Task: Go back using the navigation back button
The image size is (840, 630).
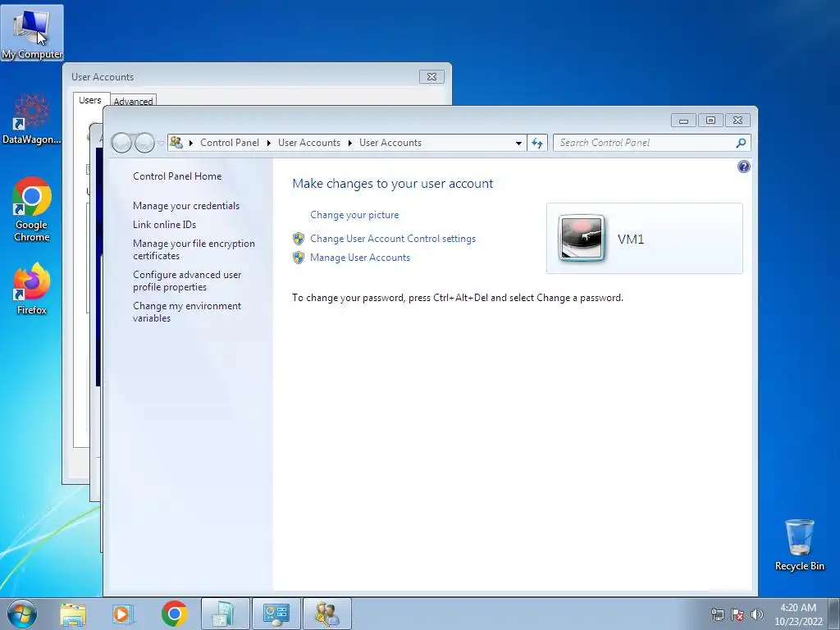Action: (x=122, y=143)
